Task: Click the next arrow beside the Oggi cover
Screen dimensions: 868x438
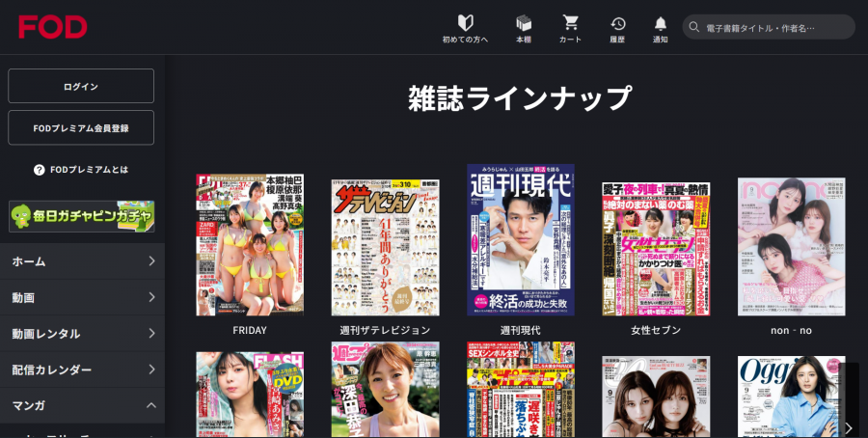Action: coord(849,427)
